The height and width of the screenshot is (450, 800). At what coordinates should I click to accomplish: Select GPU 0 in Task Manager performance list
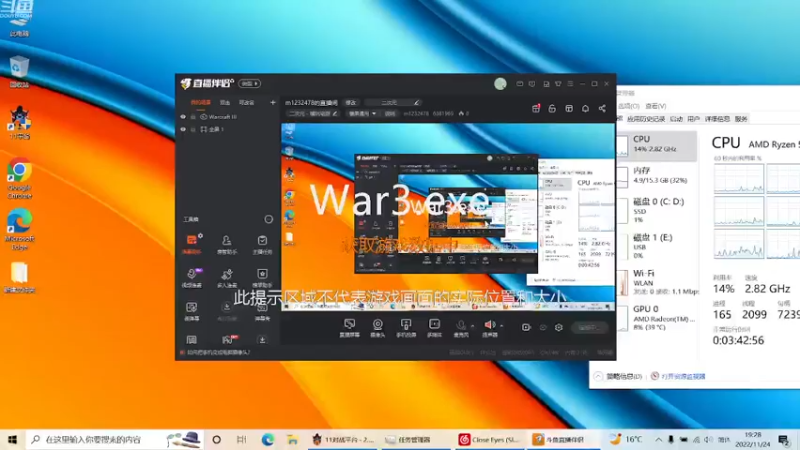pos(657,317)
